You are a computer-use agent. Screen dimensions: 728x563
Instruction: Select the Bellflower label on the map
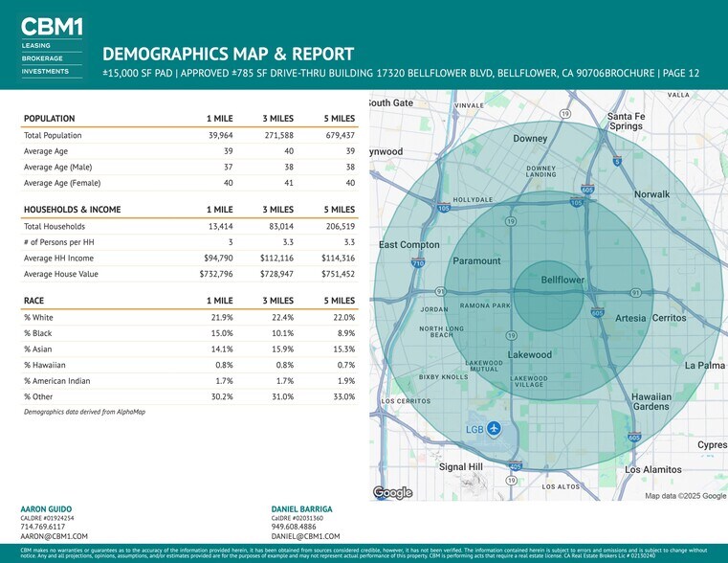click(x=563, y=280)
